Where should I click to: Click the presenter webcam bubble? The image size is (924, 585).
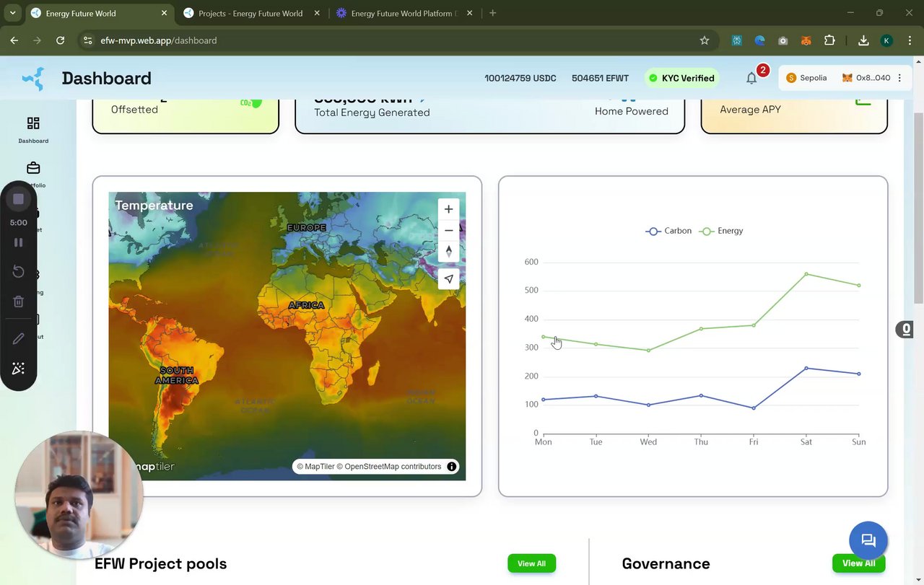tap(79, 495)
